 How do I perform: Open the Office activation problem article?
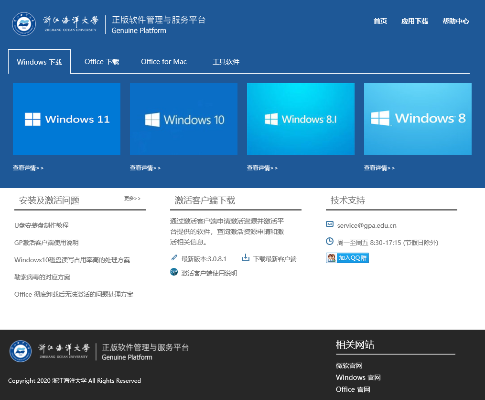tap(74, 294)
